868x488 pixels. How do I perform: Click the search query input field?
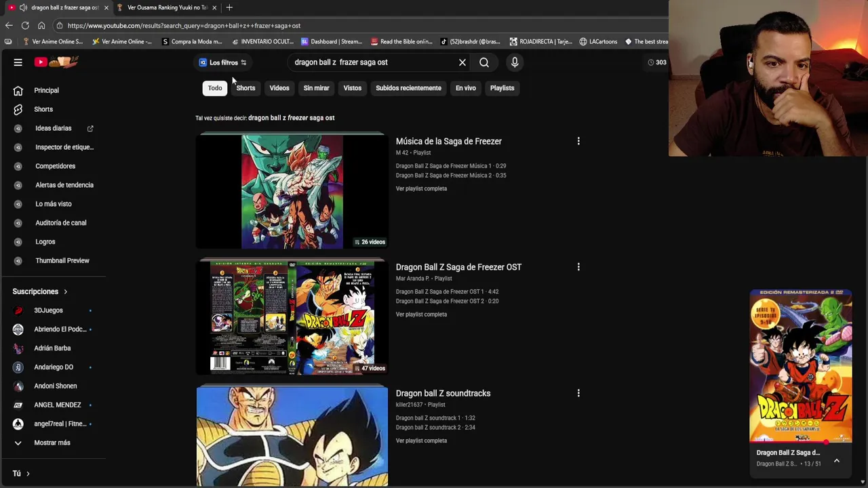(x=373, y=62)
